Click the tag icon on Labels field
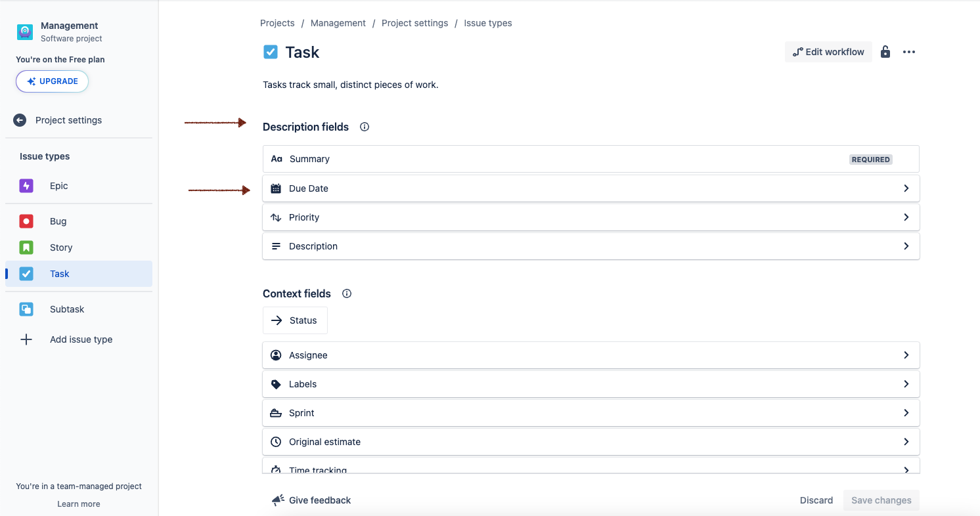This screenshot has width=980, height=516. (276, 384)
